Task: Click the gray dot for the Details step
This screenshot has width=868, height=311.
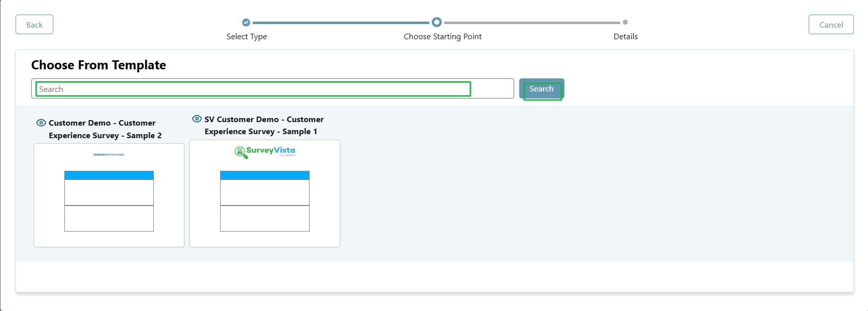Action: click(625, 22)
